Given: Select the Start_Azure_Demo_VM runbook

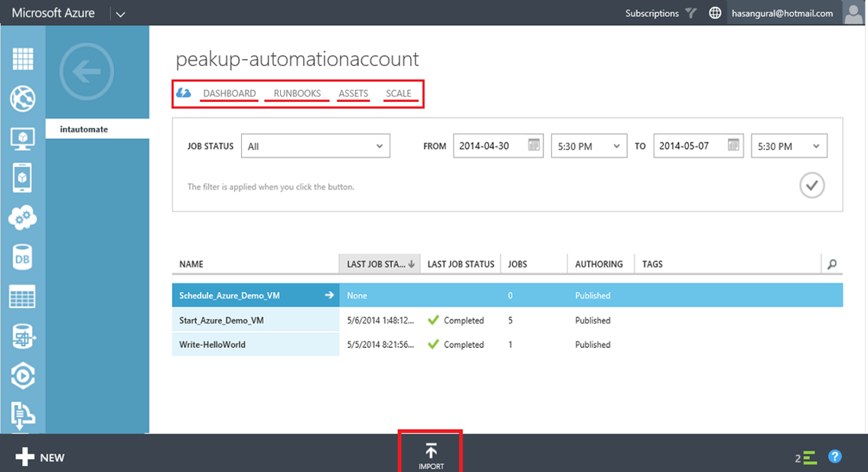Looking at the screenshot, I should coord(221,320).
